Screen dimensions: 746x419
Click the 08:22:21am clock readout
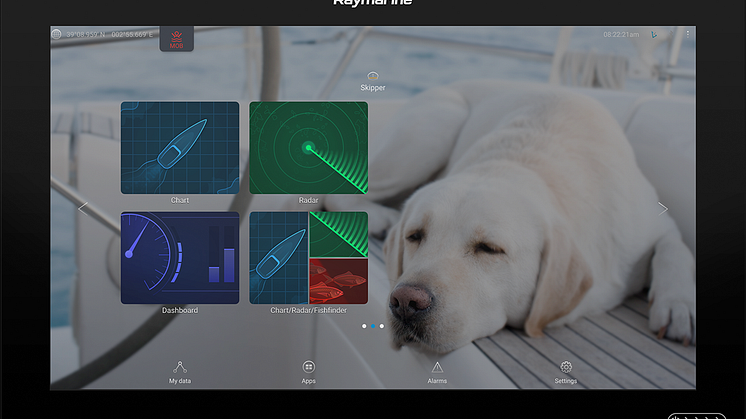click(621, 35)
